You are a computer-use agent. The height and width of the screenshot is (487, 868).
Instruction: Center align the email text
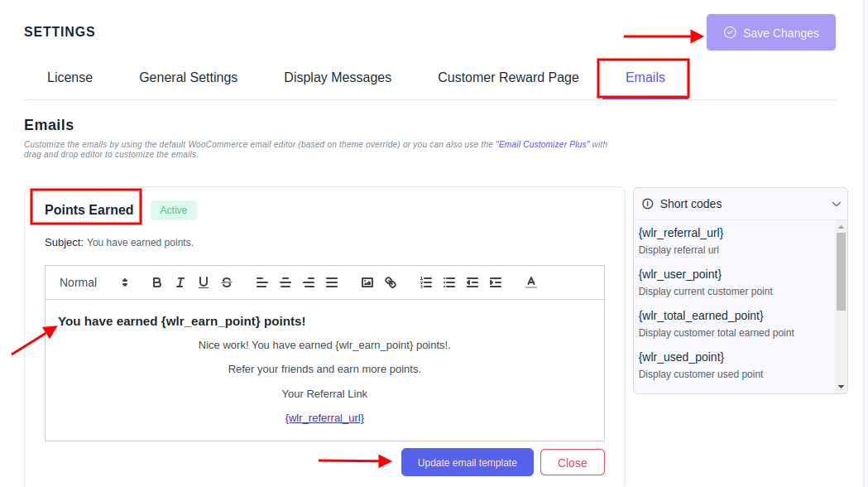pyautogui.click(x=285, y=282)
